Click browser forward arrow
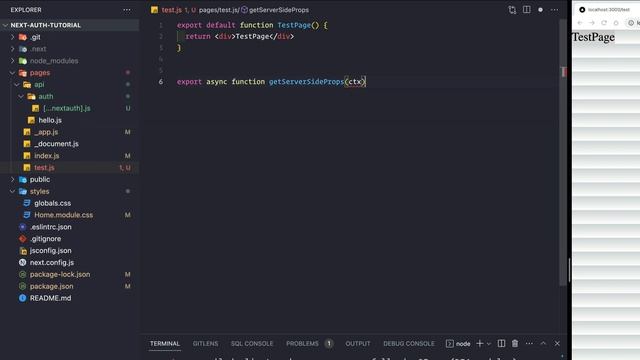Screen dimensions: 640x360 coord(592,23)
